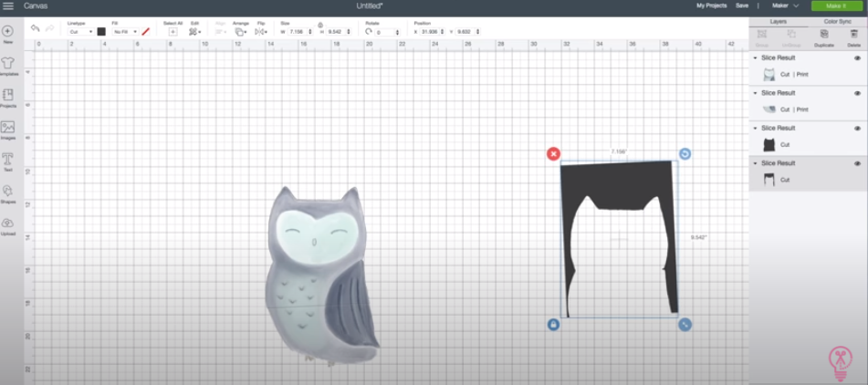Click the Select All icon

[173, 32]
